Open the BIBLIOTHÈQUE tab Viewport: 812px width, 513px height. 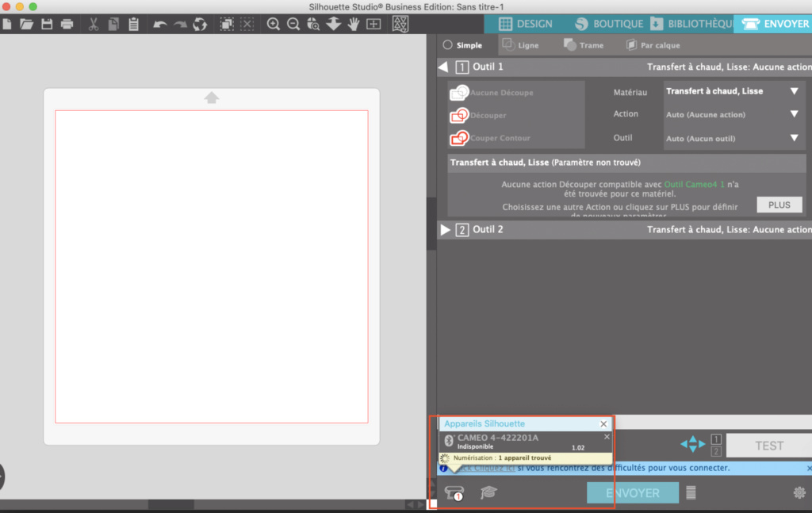click(691, 24)
